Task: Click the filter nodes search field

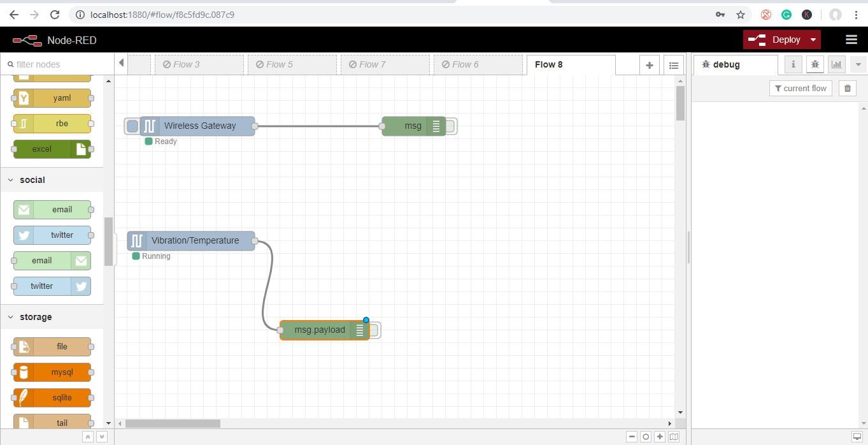Action: tap(57, 64)
